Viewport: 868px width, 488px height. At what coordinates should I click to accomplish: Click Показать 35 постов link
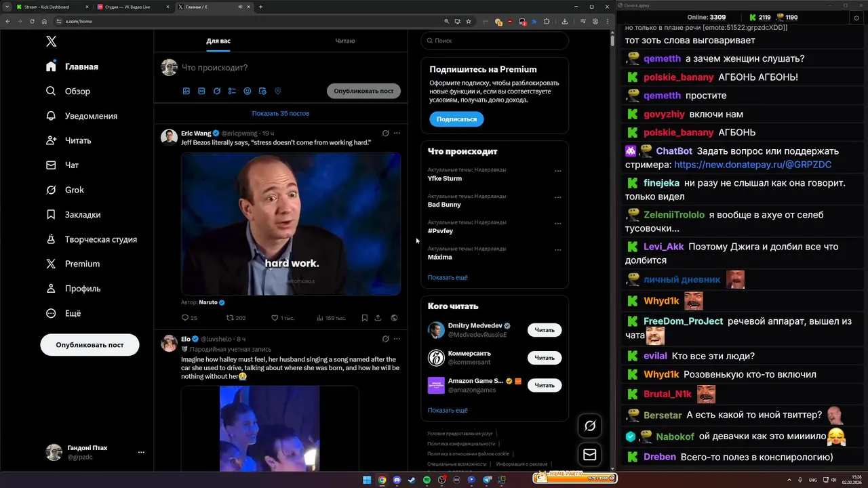pyautogui.click(x=281, y=113)
